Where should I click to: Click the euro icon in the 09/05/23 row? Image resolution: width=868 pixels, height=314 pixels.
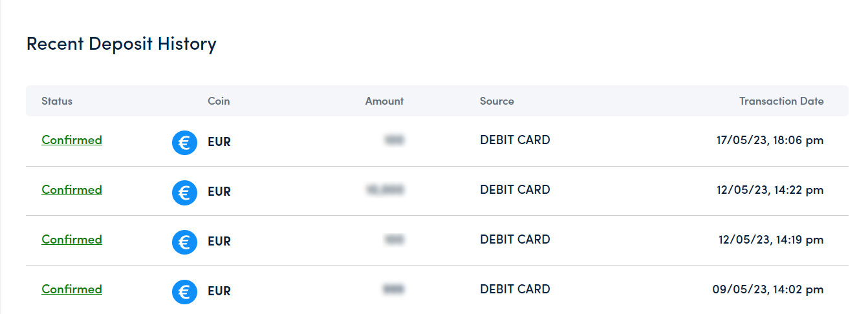[184, 291]
